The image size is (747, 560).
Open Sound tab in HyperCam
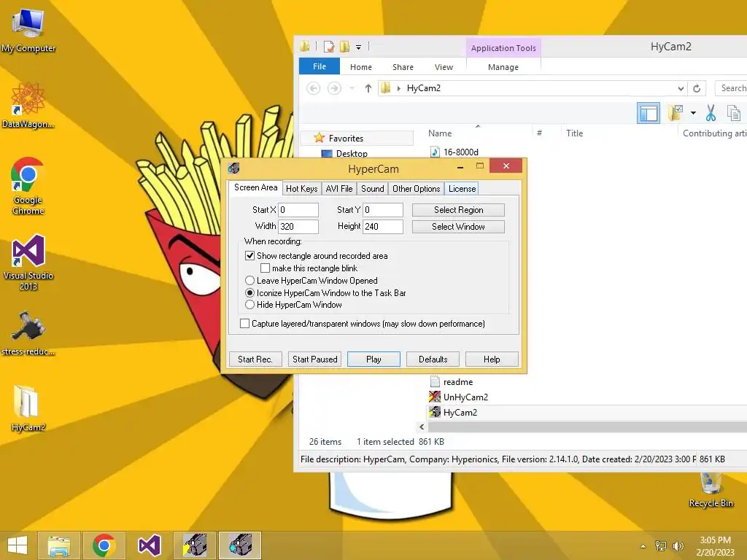[x=373, y=189]
